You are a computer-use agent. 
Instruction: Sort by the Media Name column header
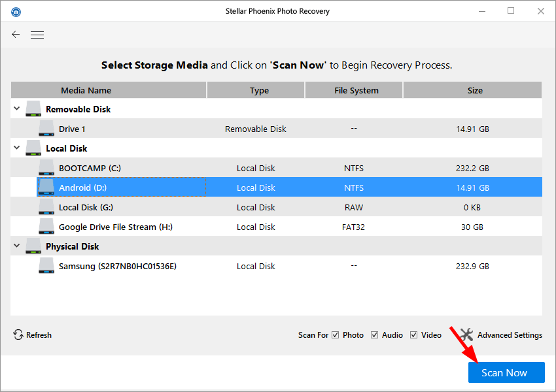109,90
